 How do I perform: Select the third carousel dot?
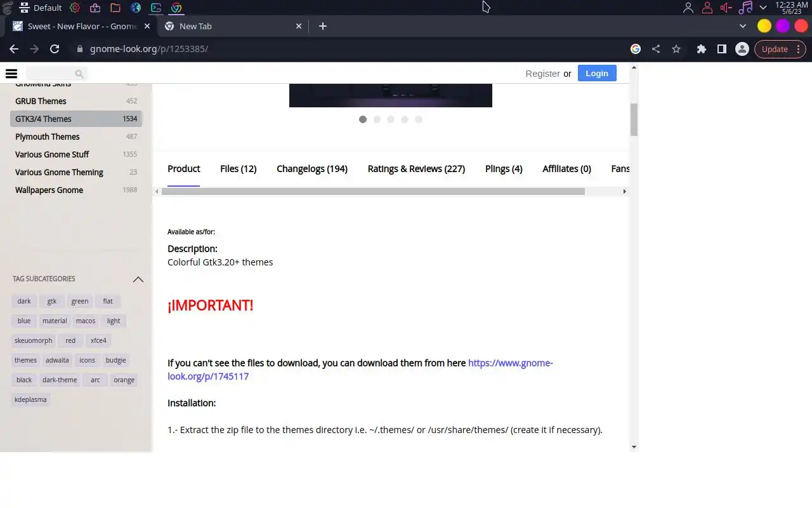click(391, 119)
